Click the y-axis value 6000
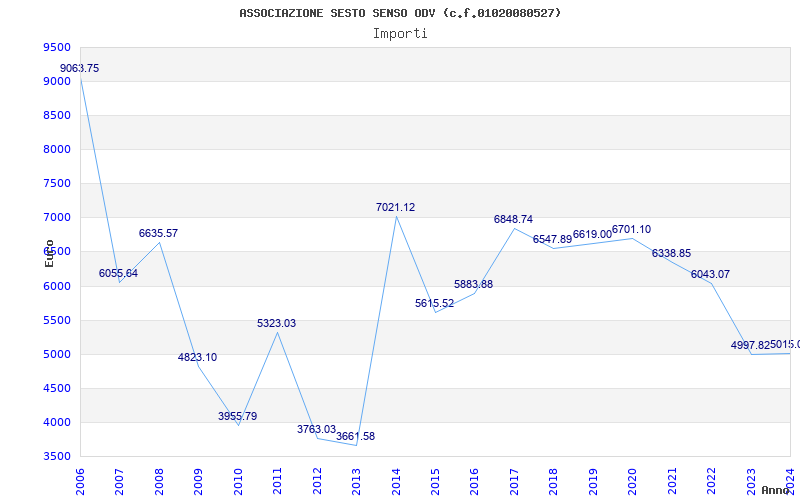This screenshot has width=800, height=500. tap(57, 286)
